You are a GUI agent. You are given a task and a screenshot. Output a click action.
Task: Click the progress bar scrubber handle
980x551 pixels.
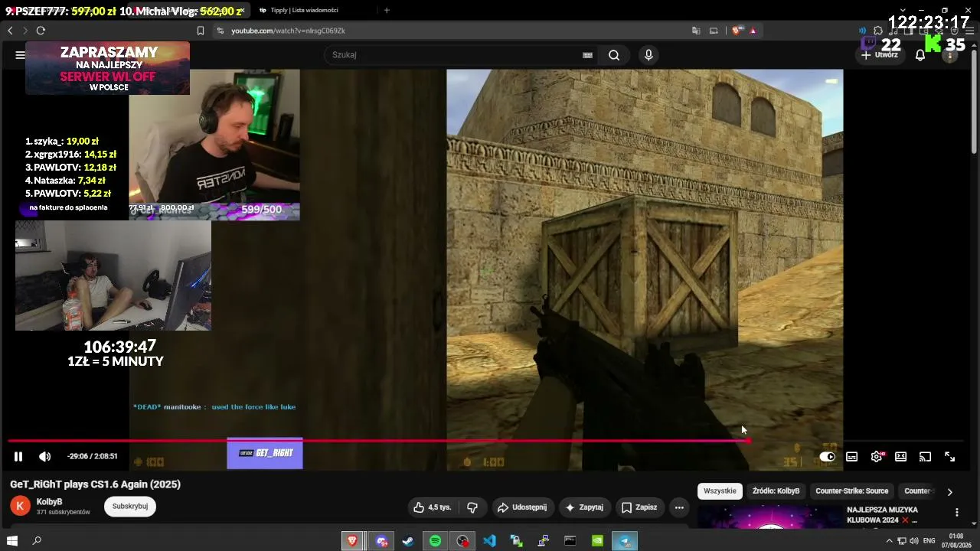(x=747, y=441)
